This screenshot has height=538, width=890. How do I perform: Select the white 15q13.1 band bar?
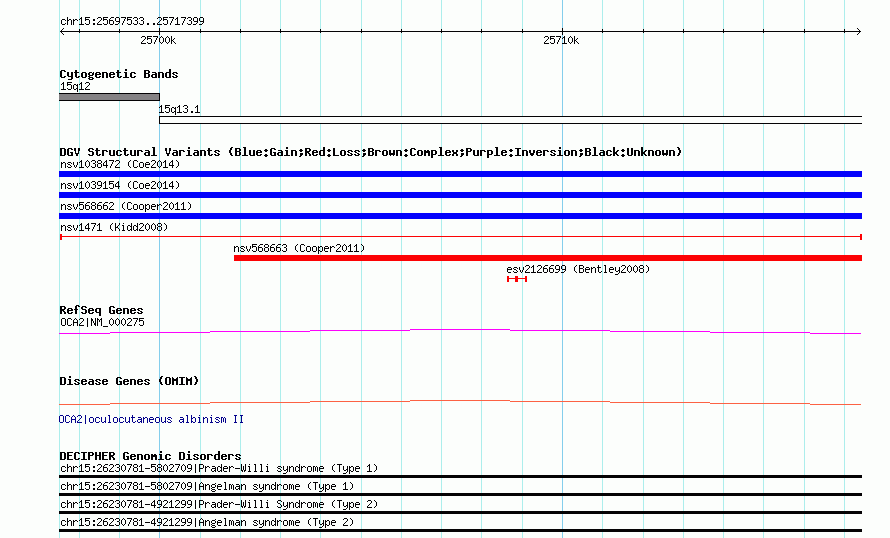[511, 120]
